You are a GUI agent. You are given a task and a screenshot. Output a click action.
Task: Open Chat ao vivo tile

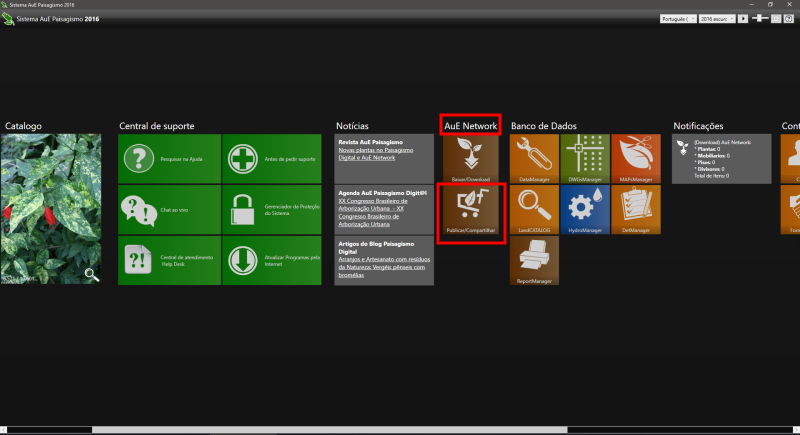[x=169, y=210]
